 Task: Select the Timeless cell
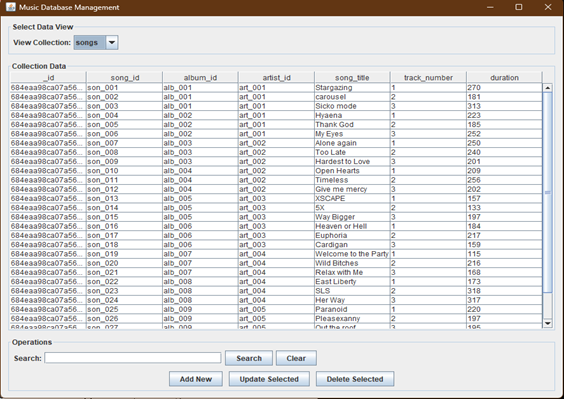pyautogui.click(x=352, y=180)
